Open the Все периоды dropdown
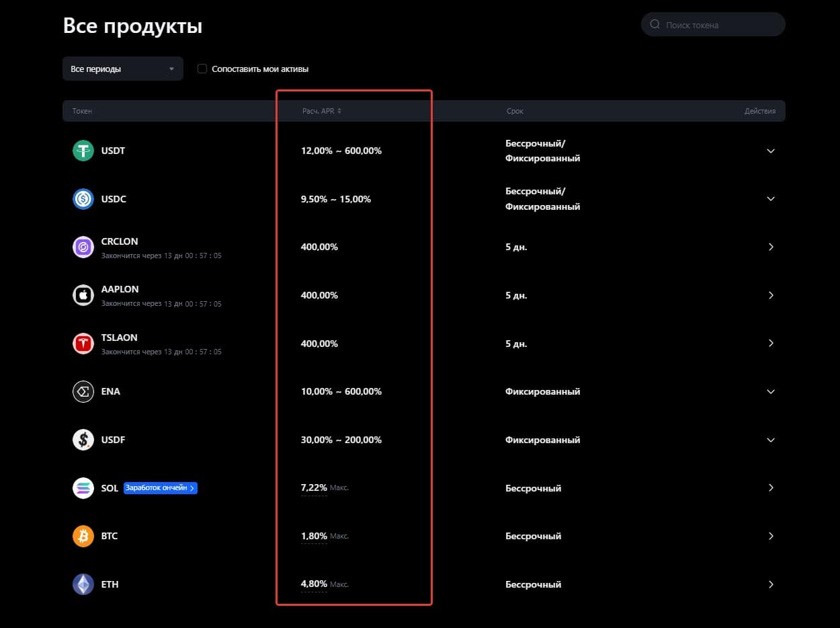Viewport: 840px width, 628px height. (x=123, y=69)
